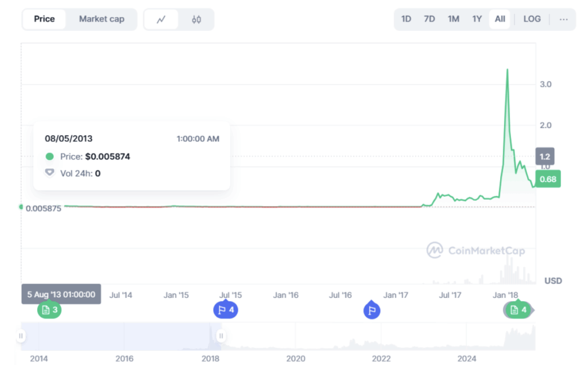This screenshot has height=365, width=588.
Task: Switch to candlestick chart icon
Action: [196, 19]
